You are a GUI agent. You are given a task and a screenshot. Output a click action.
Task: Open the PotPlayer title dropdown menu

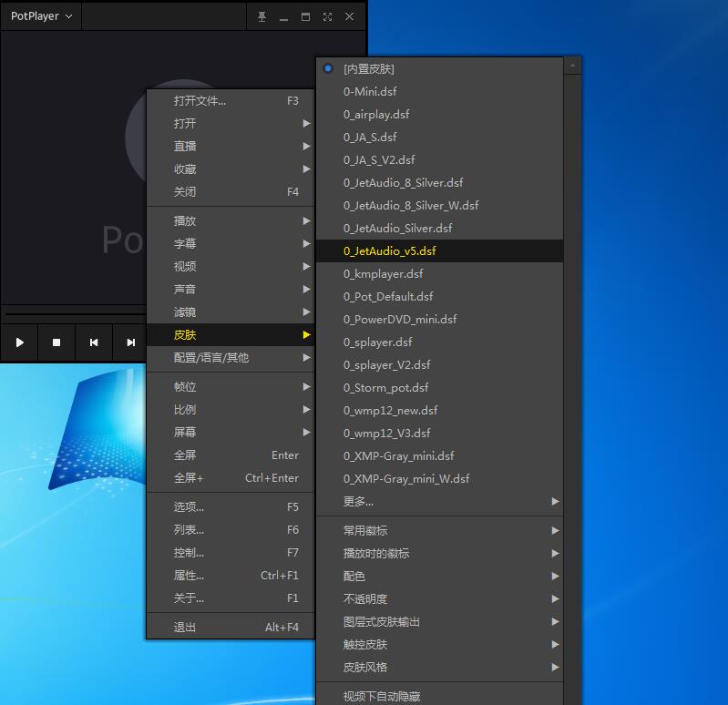(x=41, y=16)
